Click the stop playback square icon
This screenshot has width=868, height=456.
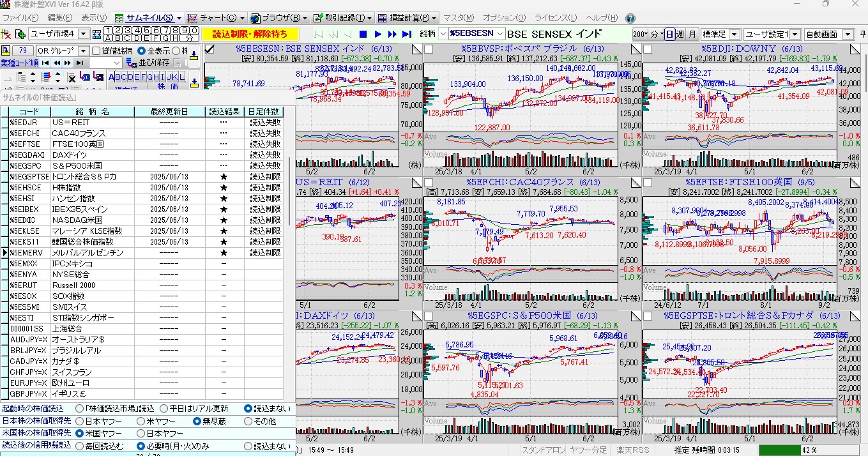[363, 34]
